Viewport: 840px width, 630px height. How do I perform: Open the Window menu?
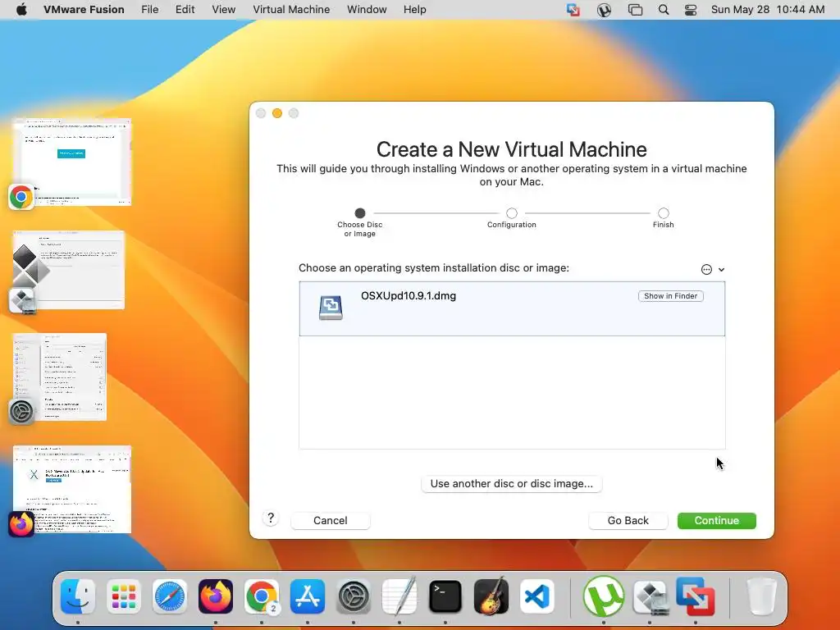tap(367, 10)
